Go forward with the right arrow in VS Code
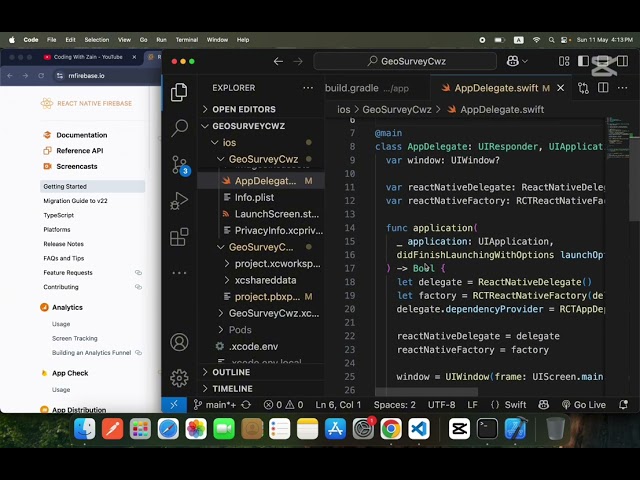Viewport: 640px width, 480px height. coord(298,61)
